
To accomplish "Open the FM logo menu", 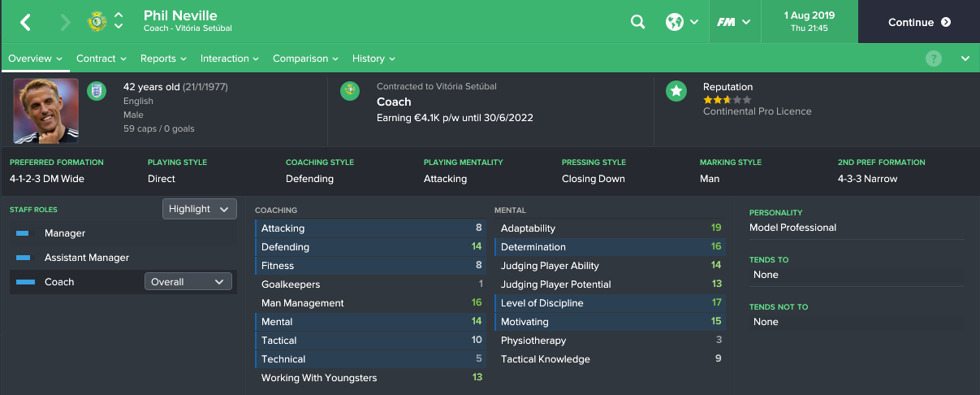I will 734,22.
